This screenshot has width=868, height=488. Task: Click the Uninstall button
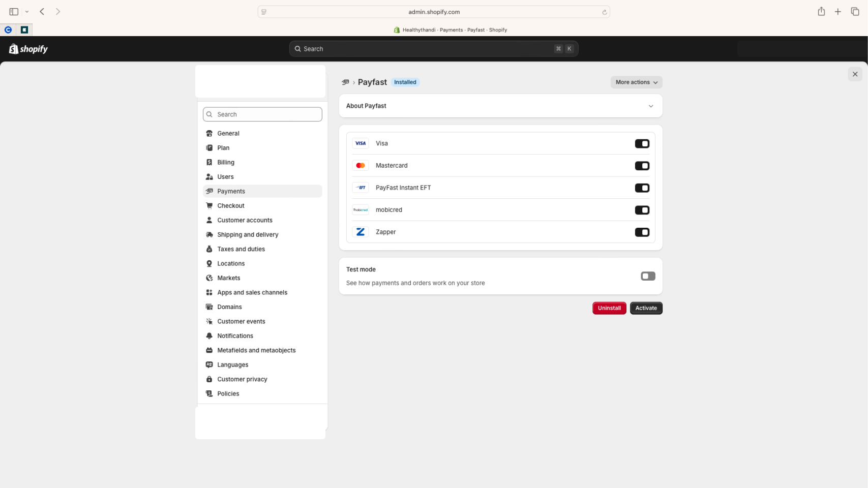609,308
